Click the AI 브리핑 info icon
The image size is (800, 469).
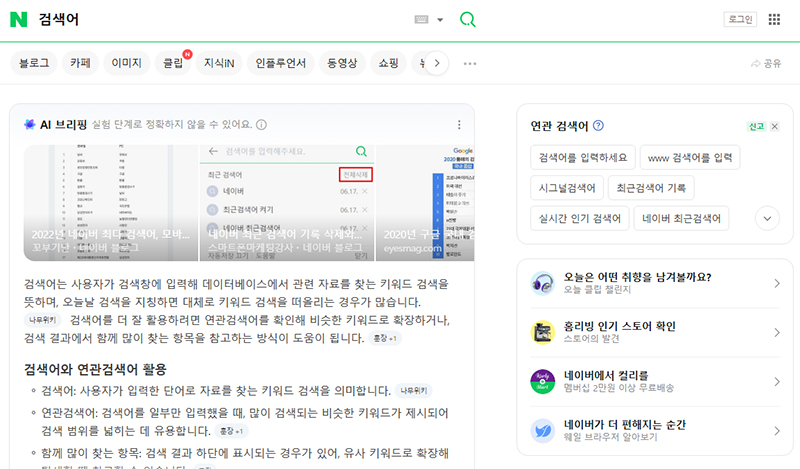point(261,125)
